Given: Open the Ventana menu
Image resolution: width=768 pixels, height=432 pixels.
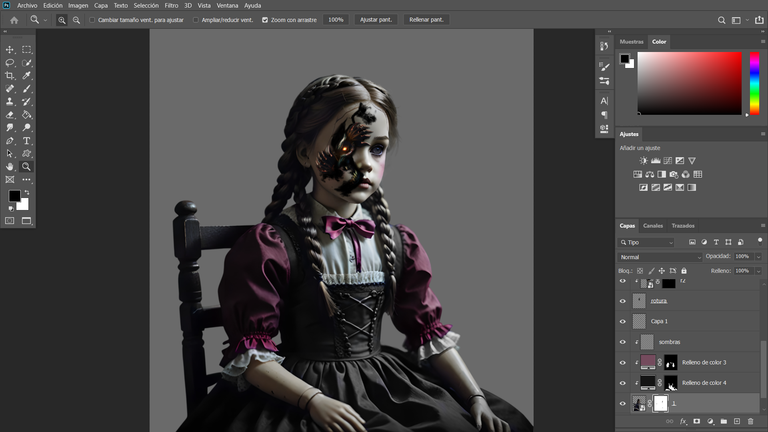Looking at the screenshot, I should [227, 5].
